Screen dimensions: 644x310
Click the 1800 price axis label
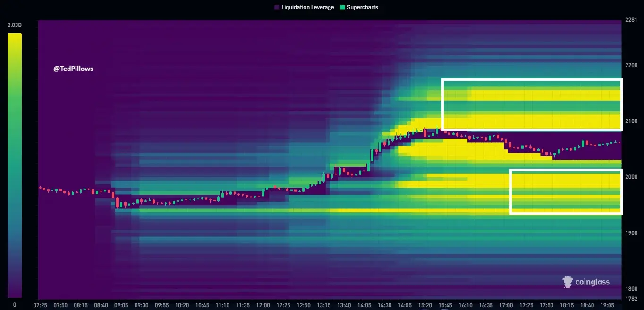pyautogui.click(x=631, y=288)
